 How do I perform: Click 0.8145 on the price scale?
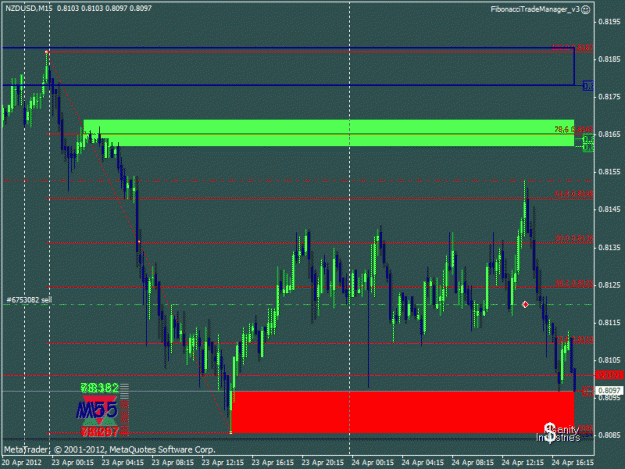(610, 210)
